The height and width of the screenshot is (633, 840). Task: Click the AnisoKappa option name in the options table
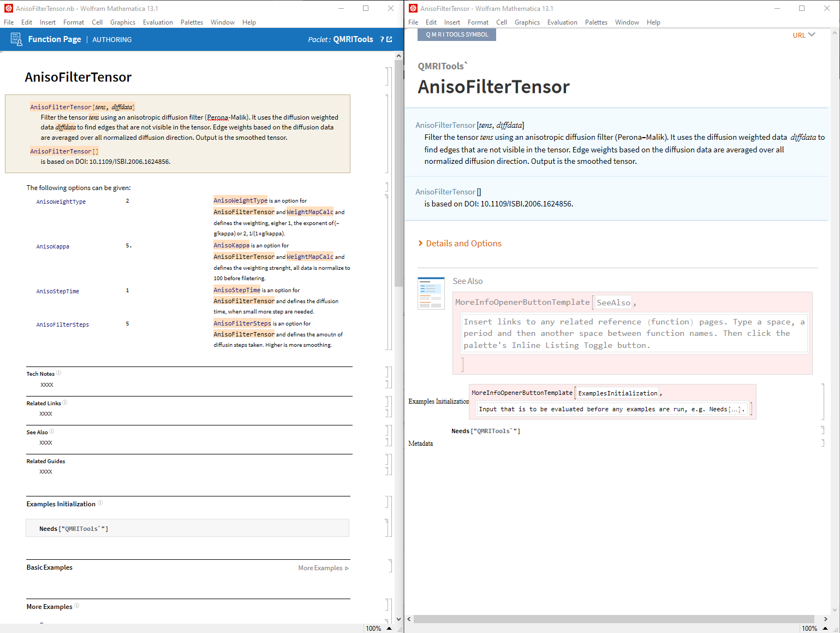tap(53, 246)
